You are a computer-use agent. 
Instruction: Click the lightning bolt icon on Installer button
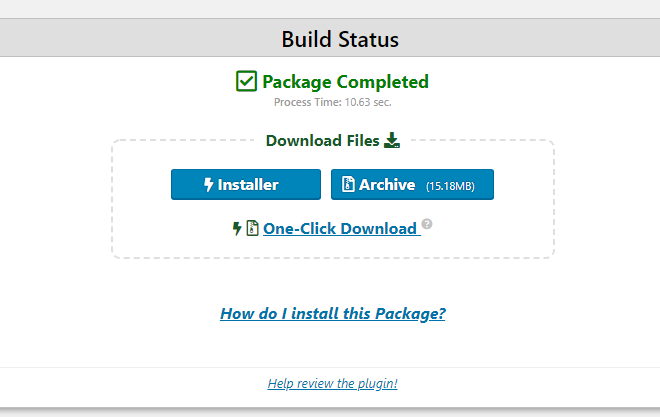point(208,184)
